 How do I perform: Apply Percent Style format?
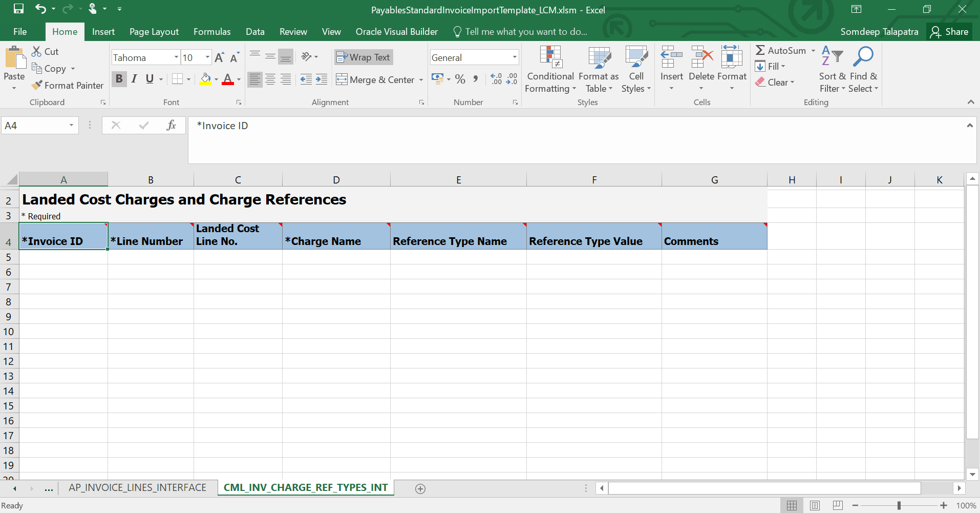pos(460,79)
